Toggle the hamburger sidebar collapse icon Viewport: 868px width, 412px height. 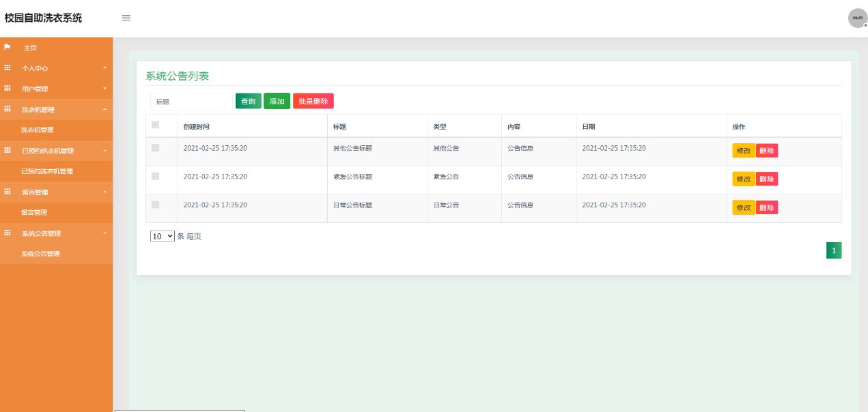coord(126,18)
